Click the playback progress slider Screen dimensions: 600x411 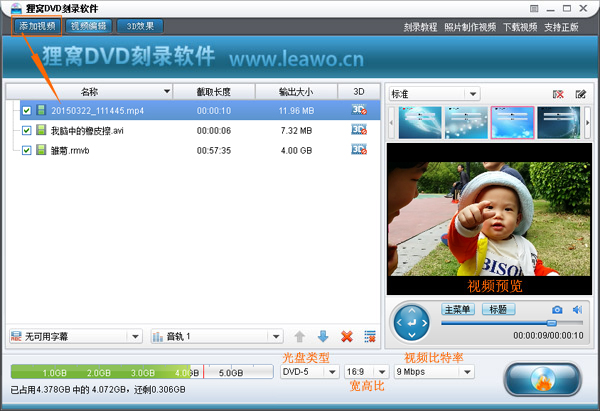point(512,323)
